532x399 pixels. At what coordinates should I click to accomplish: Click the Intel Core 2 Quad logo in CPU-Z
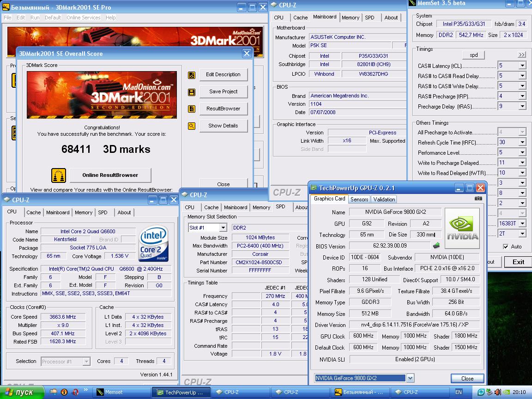click(x=153, y=244)
